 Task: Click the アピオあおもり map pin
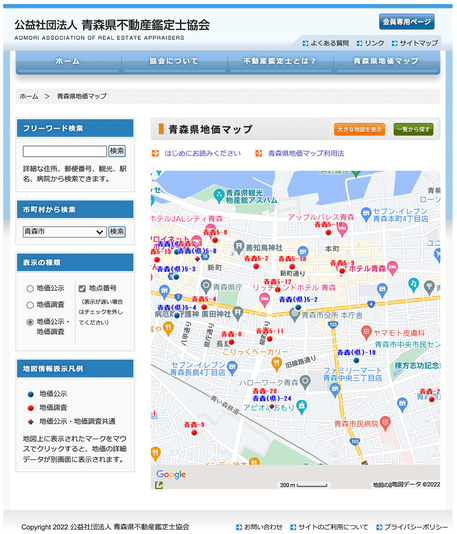pyautogui.click(x=302, y=407)
